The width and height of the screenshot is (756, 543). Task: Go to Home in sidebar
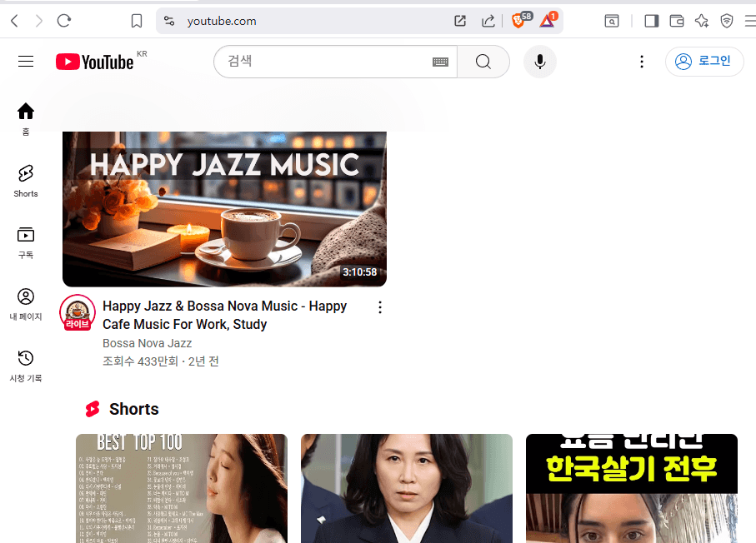click(x=26, y=119)
